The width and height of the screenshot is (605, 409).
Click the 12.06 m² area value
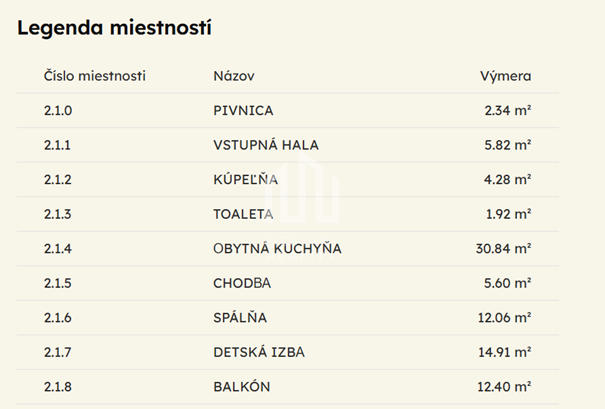click(505, 317)
